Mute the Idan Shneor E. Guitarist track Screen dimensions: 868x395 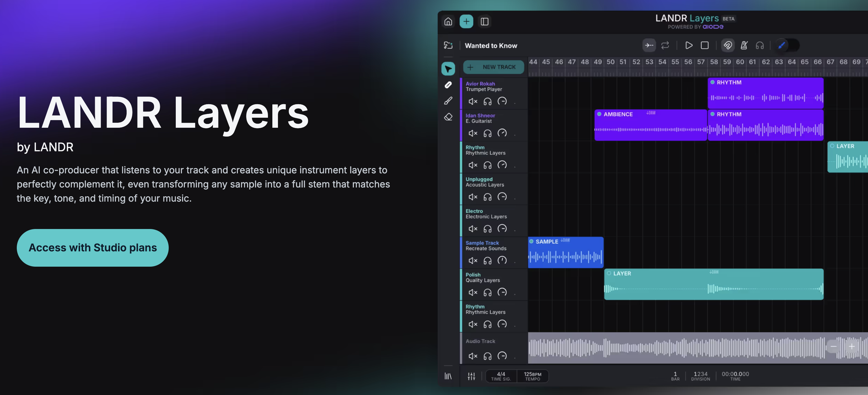(x=473, y=133)
